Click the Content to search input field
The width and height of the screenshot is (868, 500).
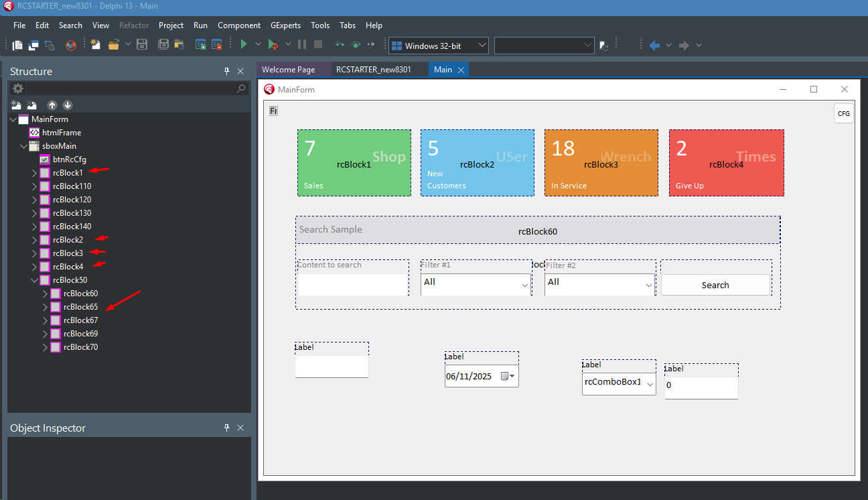point(353,284)
